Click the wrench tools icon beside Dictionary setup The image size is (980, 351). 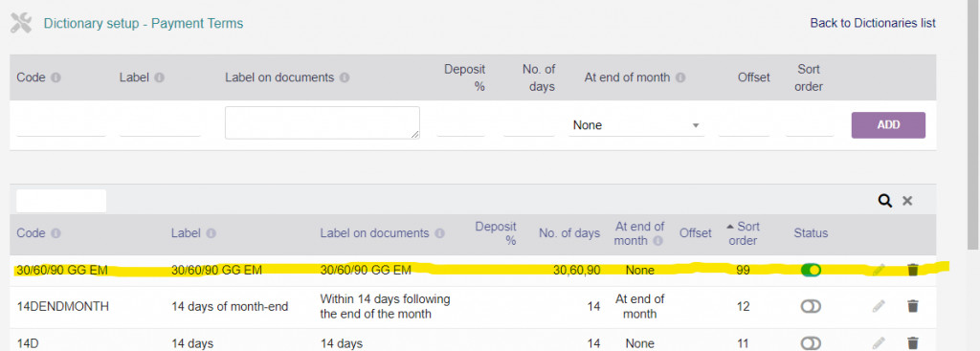21,24
